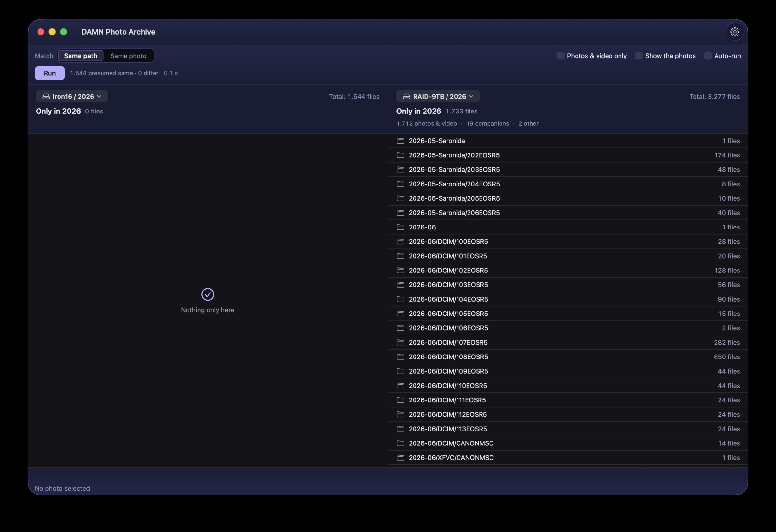776x532 pixels.
Task: Click the folder icon for 2026-05-Saronida/206EOSR5
Action: tap(400, 213)
